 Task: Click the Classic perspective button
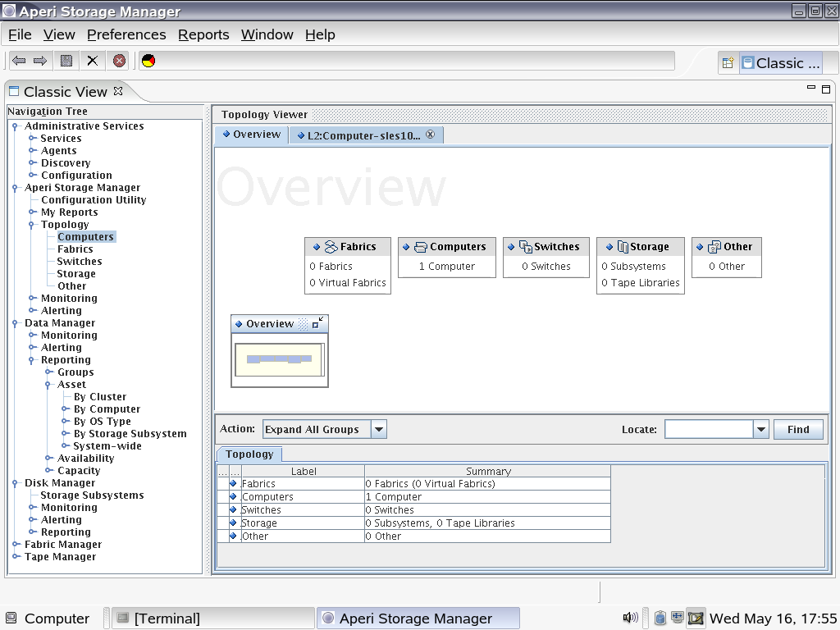point(781,62)
